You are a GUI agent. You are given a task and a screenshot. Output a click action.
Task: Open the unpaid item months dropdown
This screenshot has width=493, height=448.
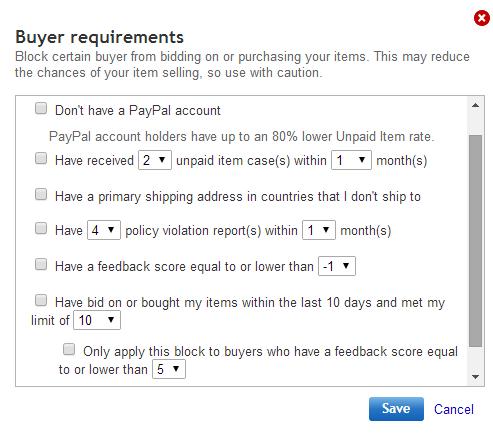pos(351,160)
